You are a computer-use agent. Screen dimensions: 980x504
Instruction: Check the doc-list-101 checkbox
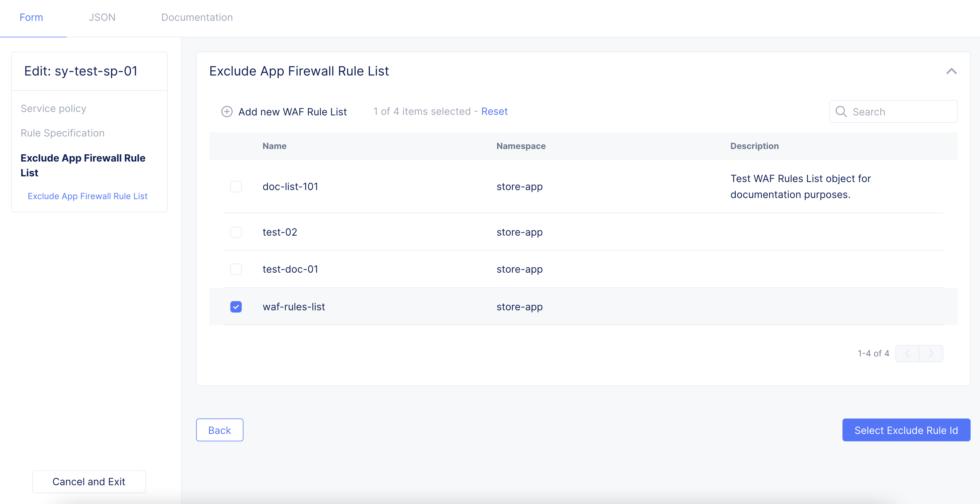point(236,187)
